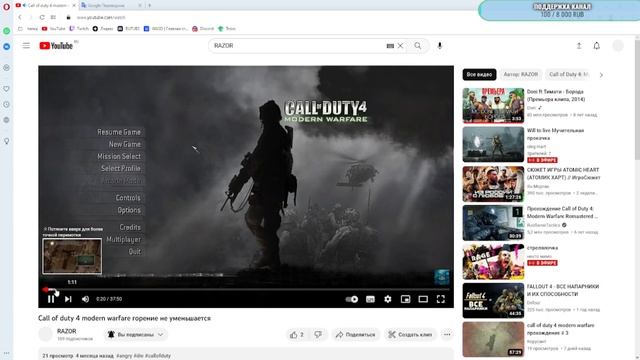Dislike the video

(x=318, y=335)
